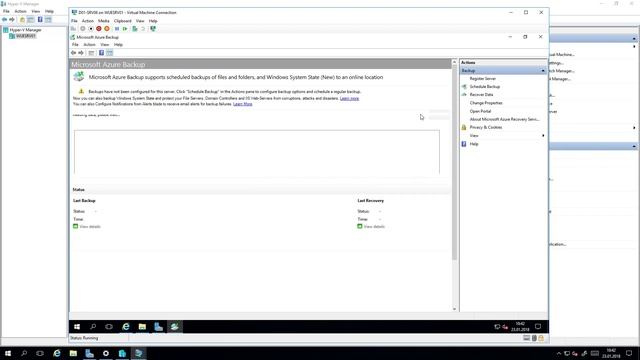
Task: Click Recover Data in Actions pane
Action: [x=481, y=95]
